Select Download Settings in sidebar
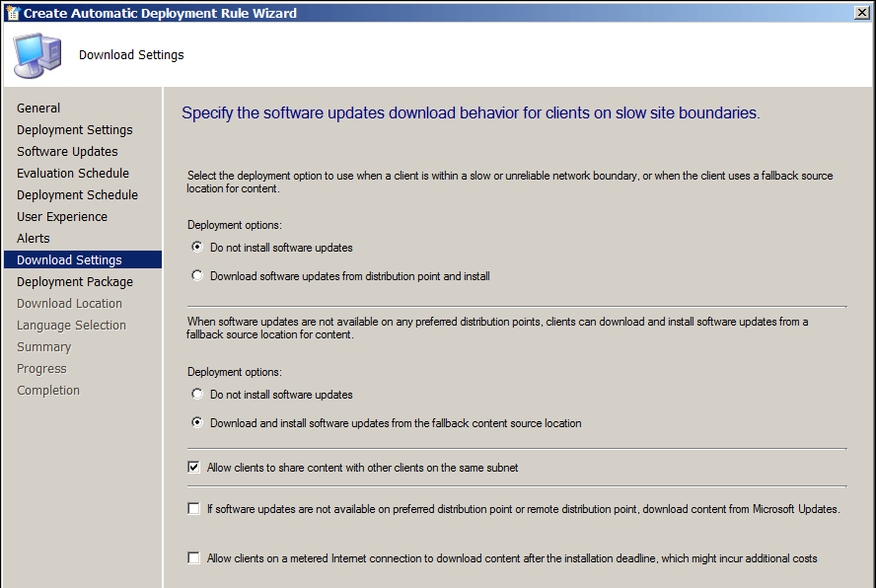Screen dimensions: 876x588 point(69,260)
